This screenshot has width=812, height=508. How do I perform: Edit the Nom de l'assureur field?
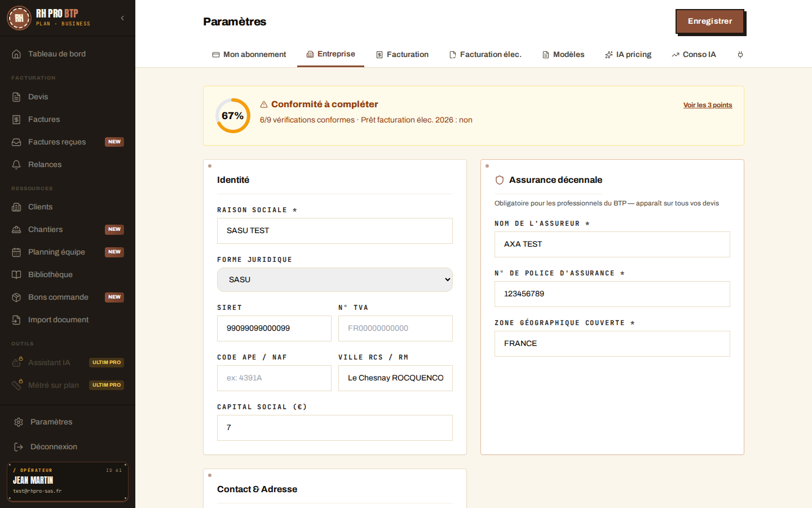[612, 244]
